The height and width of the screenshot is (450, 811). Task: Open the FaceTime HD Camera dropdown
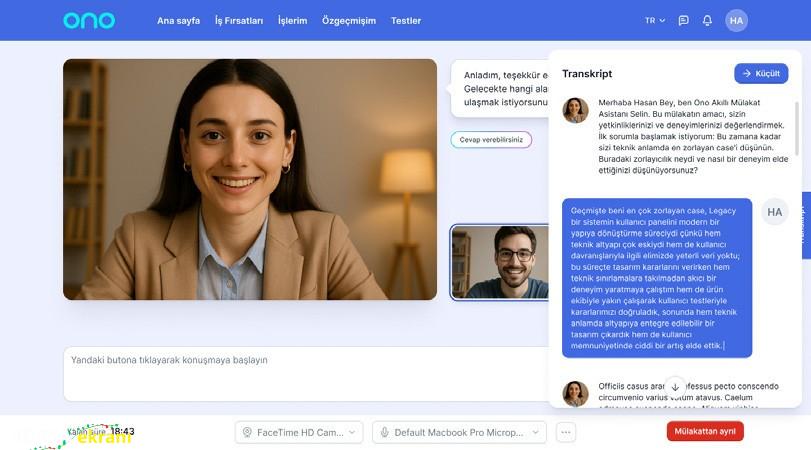pyautogui.click(x=299, y=432)
